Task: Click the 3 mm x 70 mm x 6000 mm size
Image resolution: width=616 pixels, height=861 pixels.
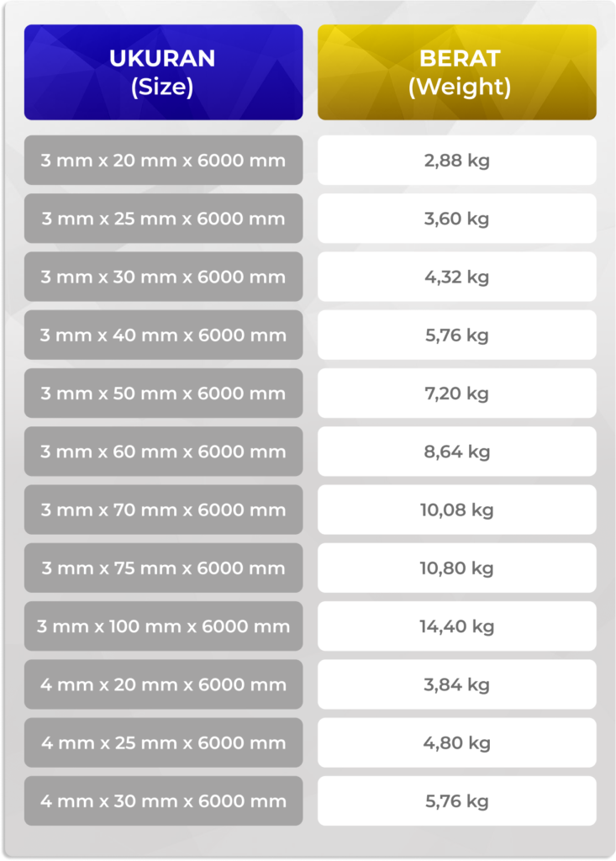Action: [163, 510]
